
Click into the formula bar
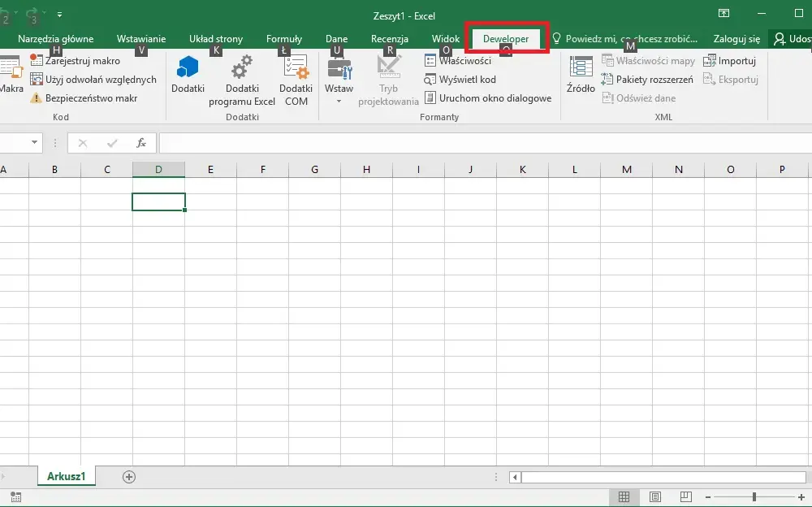[x=486, y=143]
